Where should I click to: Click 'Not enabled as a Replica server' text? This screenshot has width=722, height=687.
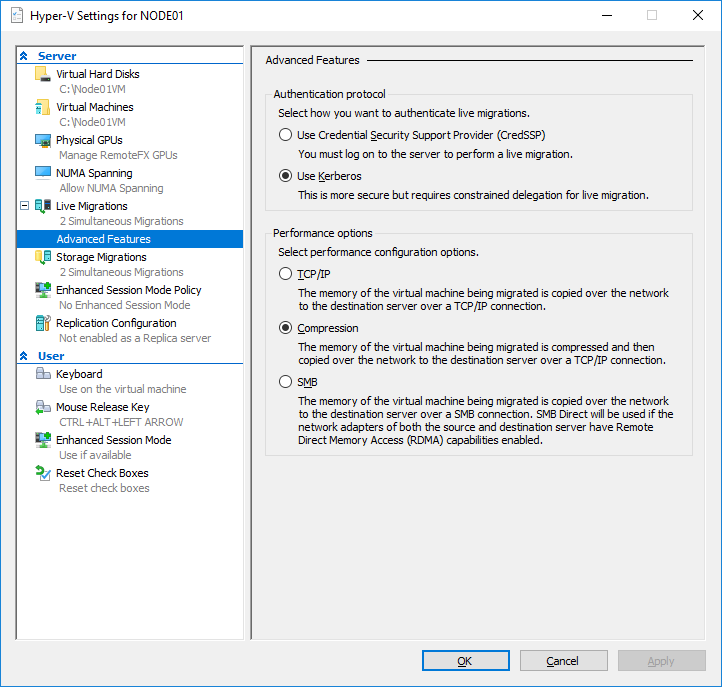(135, 338)
